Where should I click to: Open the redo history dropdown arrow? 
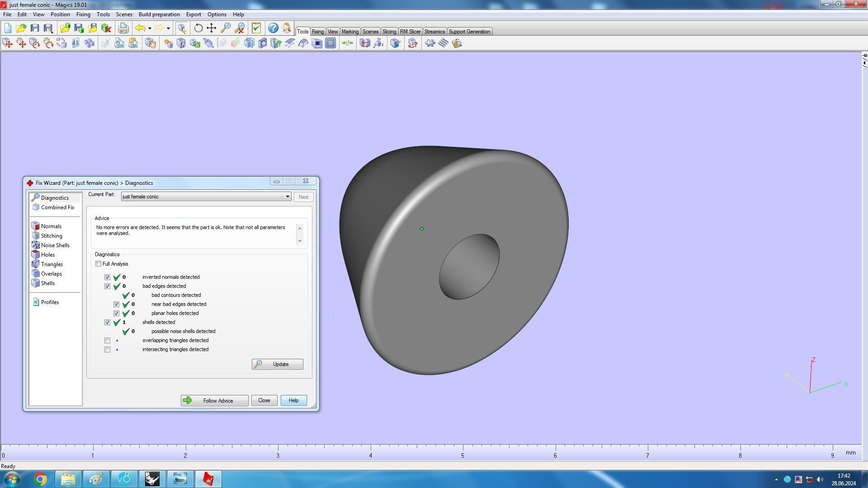point(168,28)
